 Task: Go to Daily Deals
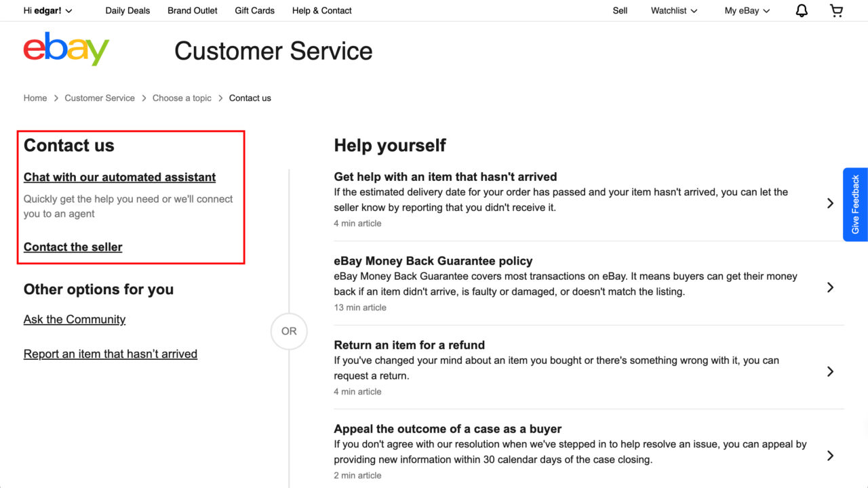pyautogui.click(x=127, y=10)
